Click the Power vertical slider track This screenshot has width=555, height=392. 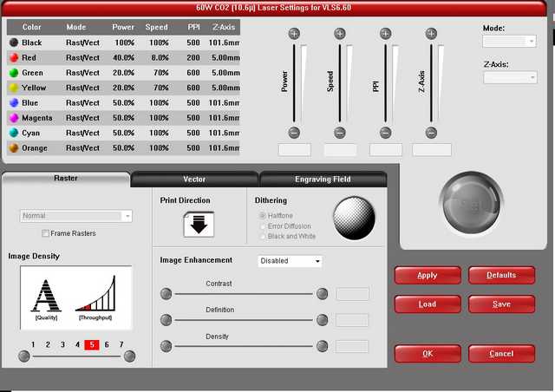click(294, 83)
